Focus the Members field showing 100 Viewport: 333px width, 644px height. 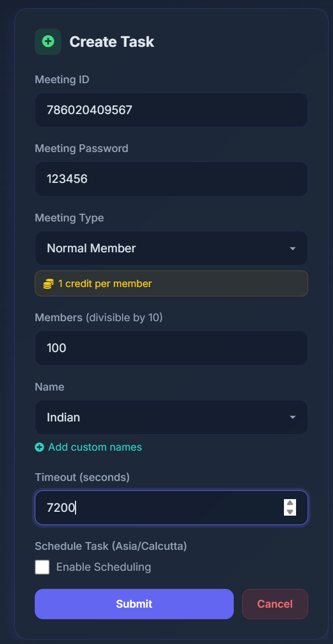(x=171, y=348)
